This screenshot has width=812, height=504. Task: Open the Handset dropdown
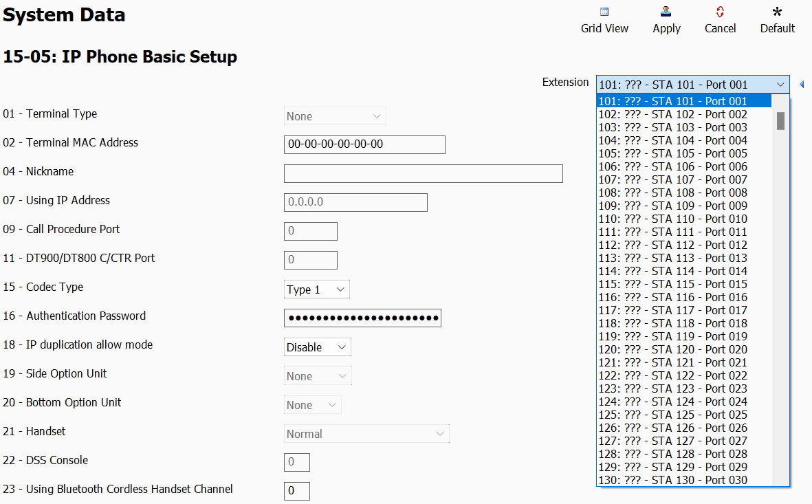coord(366,434)
